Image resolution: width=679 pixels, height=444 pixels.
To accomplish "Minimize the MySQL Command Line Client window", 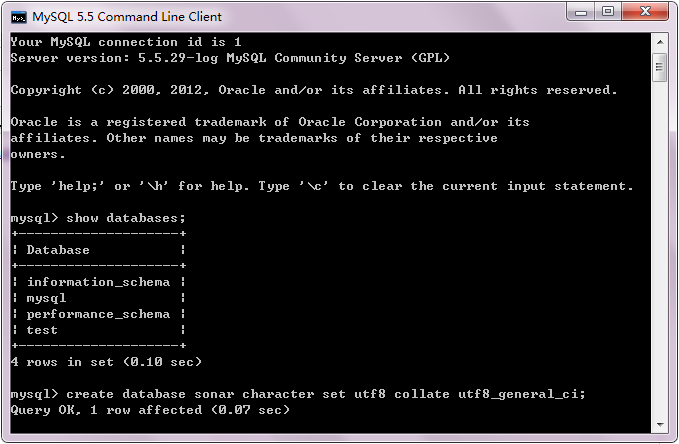I will 581,12.
